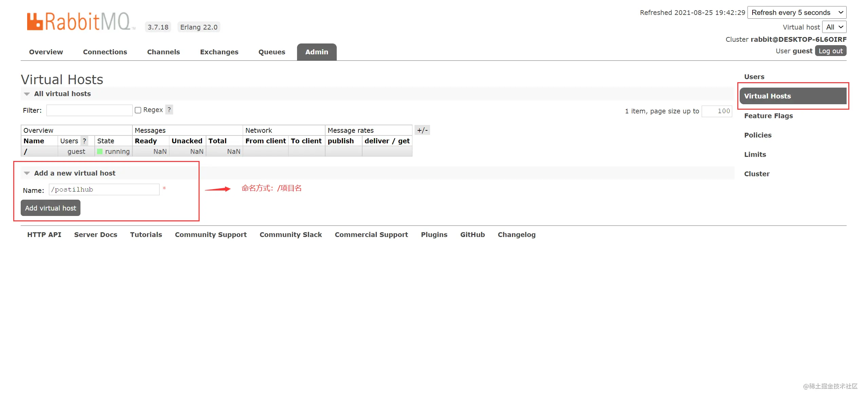Switch to the Connections tab

(x=105, y=52)
